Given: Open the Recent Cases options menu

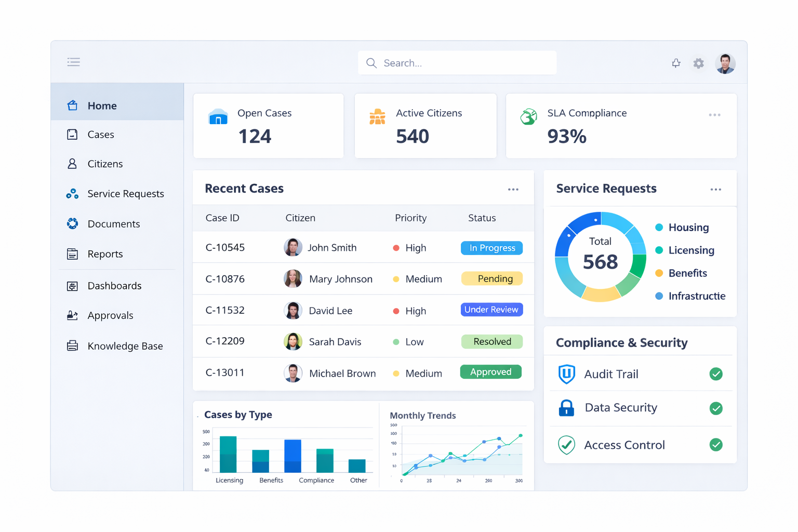Looking at the screenshot, I should click(x=513, y=190).
